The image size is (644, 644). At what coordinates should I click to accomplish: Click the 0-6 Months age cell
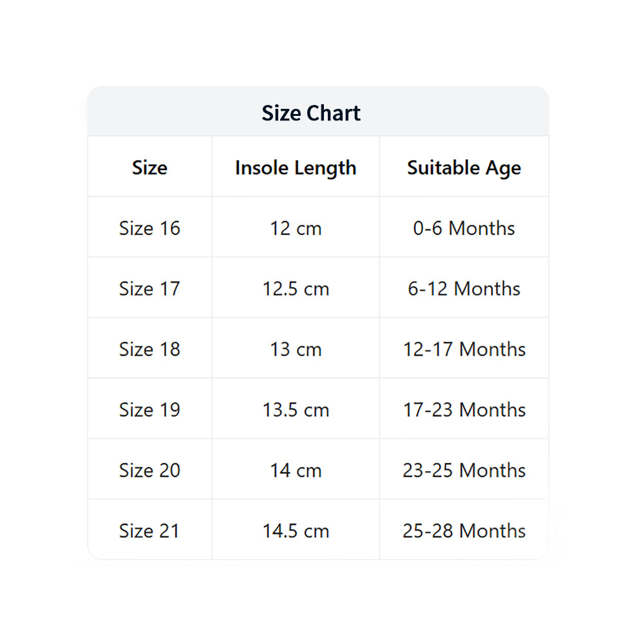coord(464,227)
